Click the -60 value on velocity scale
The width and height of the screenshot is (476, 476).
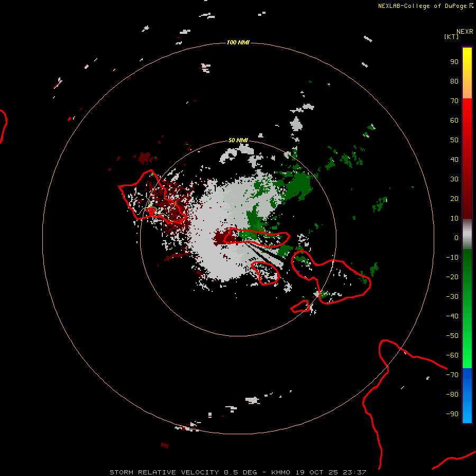pos(452,355)
